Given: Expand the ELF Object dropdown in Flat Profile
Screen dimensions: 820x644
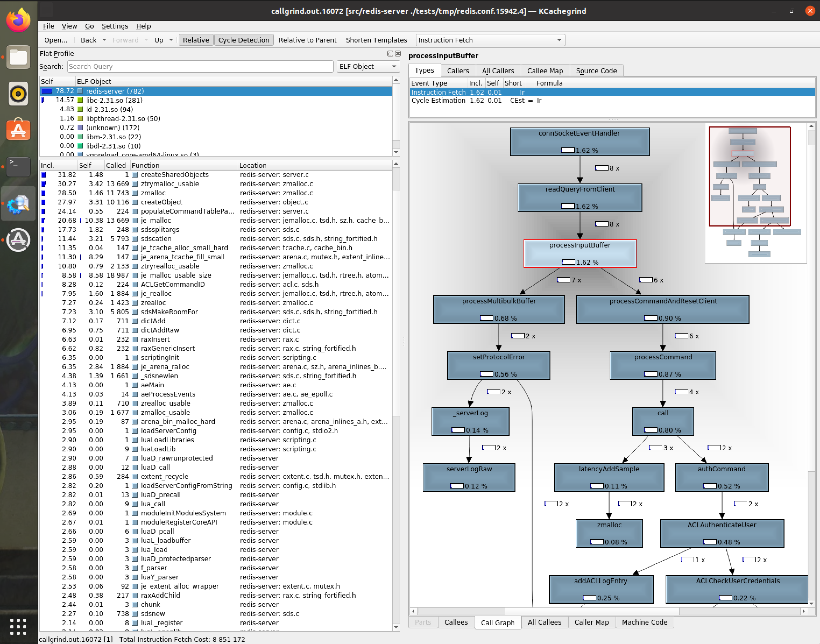Looking at the screenshot, I should (x=393, y=66).
